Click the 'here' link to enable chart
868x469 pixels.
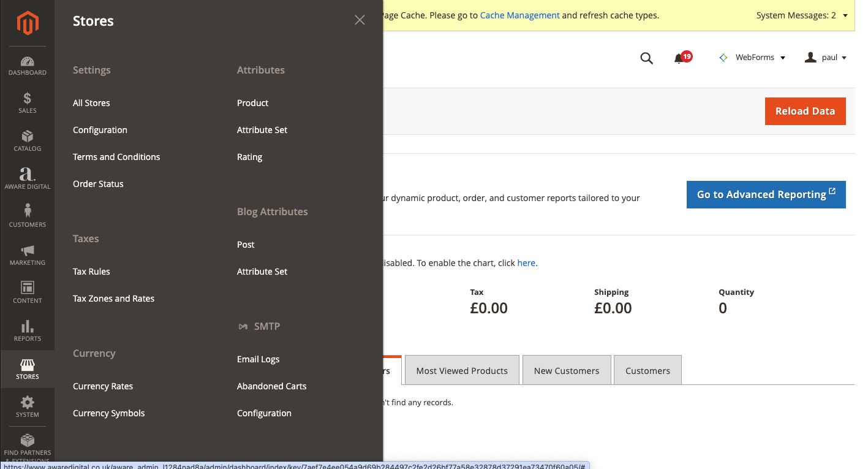[x=526, y=263]
